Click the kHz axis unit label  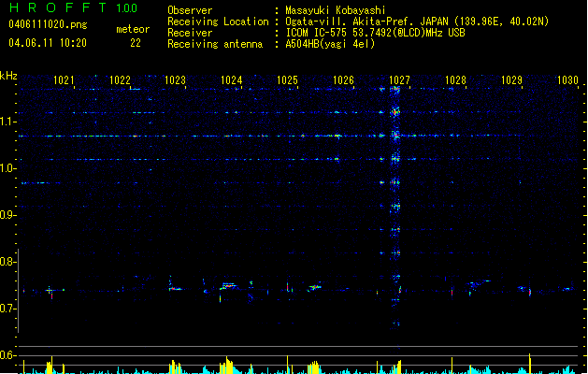point(8,76)
